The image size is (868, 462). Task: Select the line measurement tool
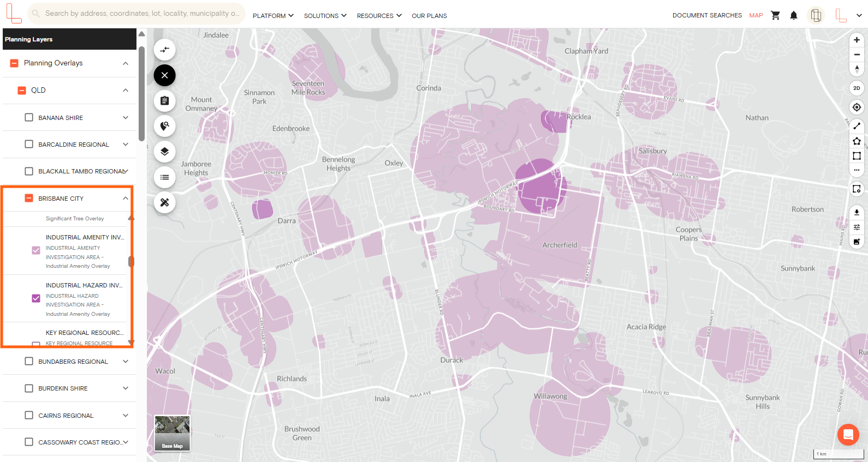(857, 126)
